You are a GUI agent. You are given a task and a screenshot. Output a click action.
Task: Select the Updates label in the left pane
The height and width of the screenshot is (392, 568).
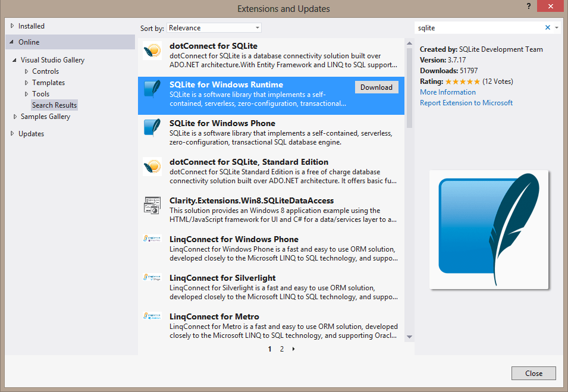tap(31, 134)
